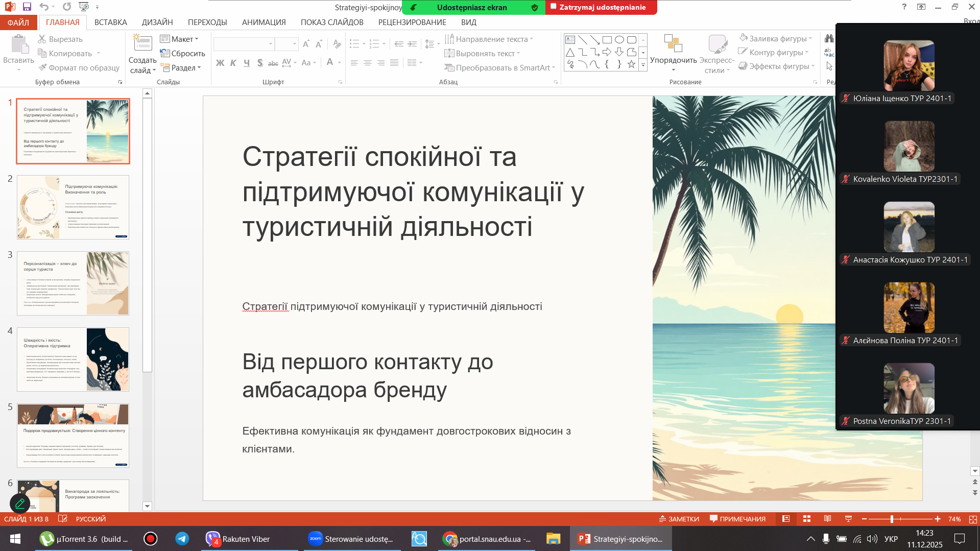Open the Design (ДИЗАЙН) ribbon tab
The image size is (980, 551).
point(157,22)
